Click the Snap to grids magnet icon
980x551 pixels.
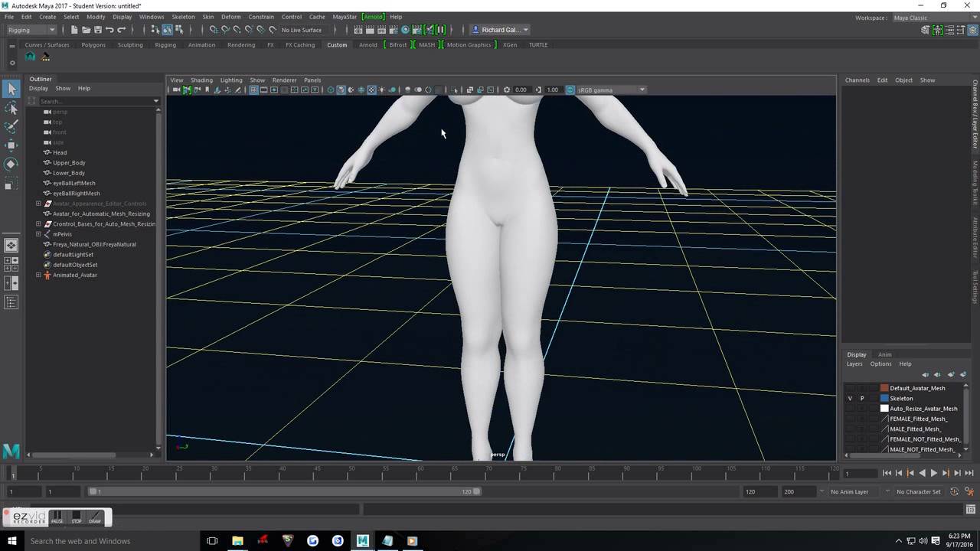214,30
